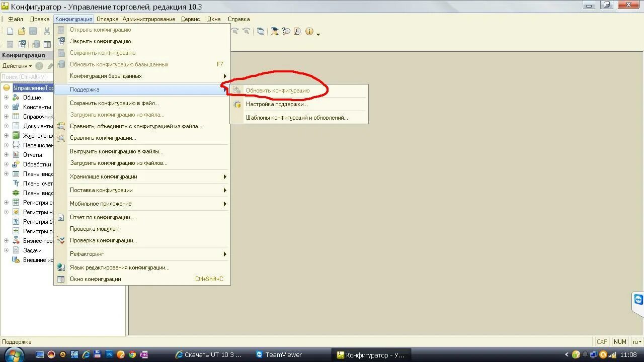Open the Windows Start orb
The height and width of the screenshot is (362, 644).
[x=14, y=354]
